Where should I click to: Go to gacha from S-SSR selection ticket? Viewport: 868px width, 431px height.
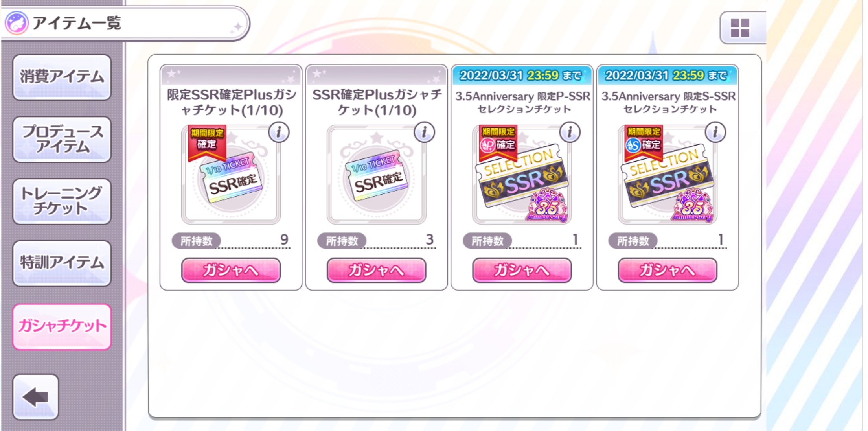(668, 270)
